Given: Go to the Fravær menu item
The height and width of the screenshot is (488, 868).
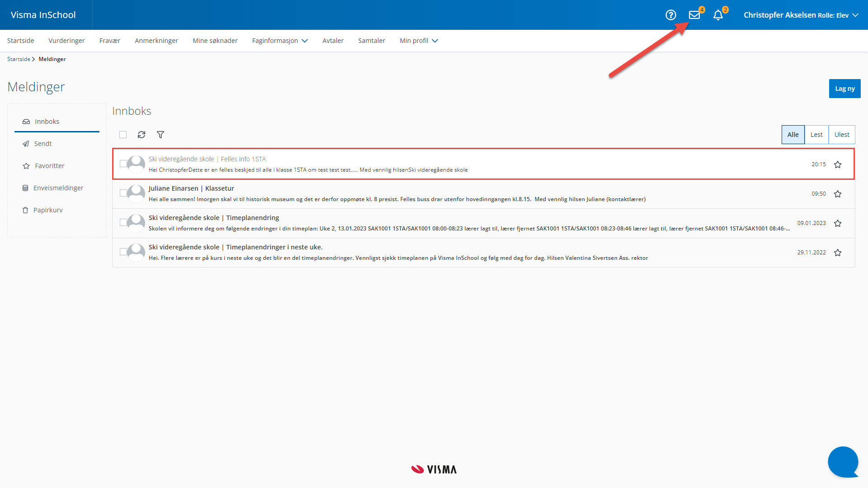Looking at the screenshot, I should coord(110,41).
